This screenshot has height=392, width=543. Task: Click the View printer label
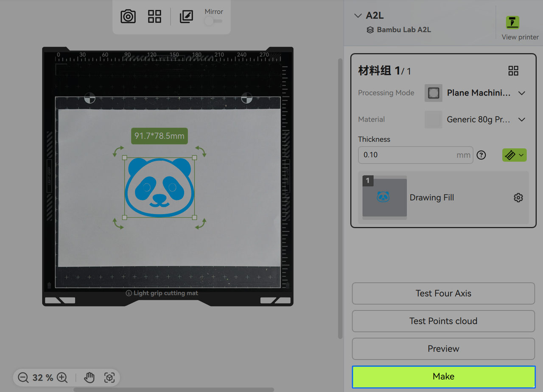coord(520,37)
